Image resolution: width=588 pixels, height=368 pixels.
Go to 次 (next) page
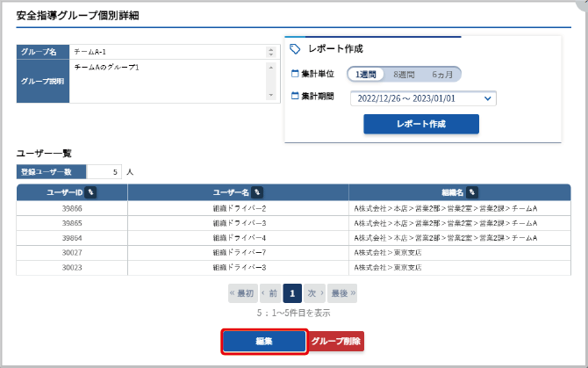point(315,292)
